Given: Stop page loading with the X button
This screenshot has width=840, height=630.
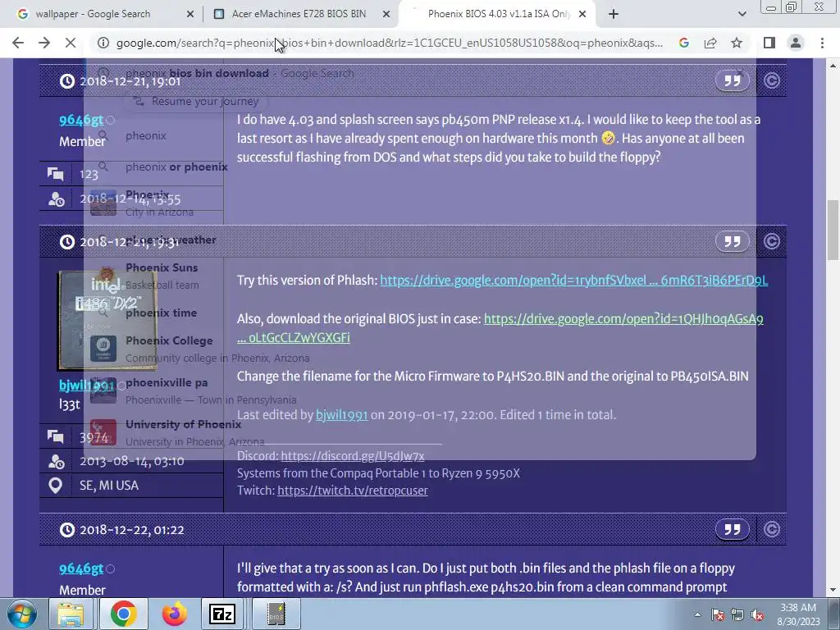Looking at the screenshot, I should (71, 43).
